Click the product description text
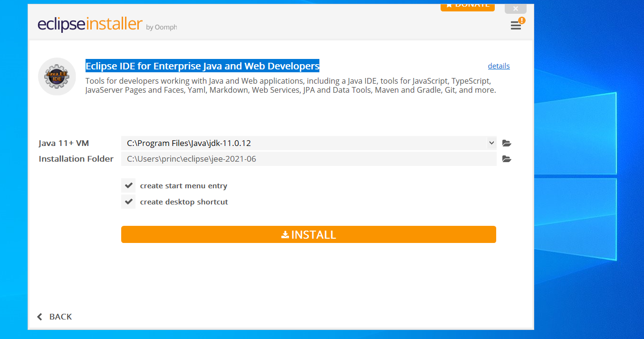Viewport: 644px width, 339px height. [291, 86]
